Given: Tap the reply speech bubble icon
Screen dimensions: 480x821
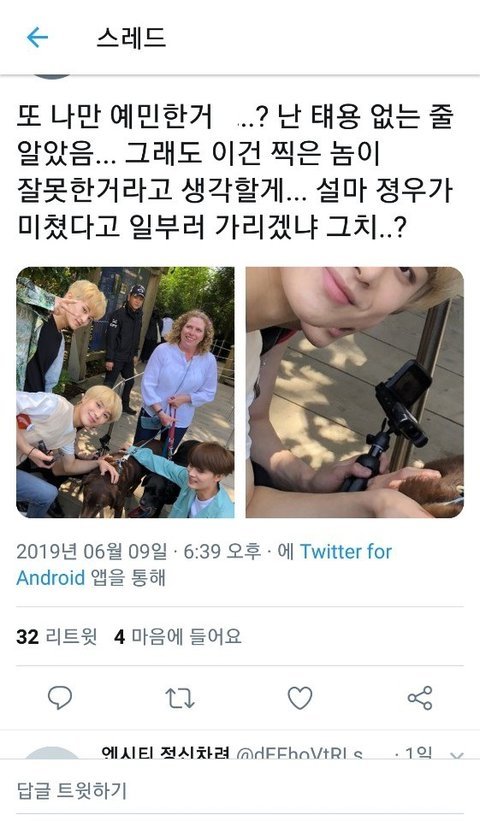Looking at the screenshot, I should 60,697.
